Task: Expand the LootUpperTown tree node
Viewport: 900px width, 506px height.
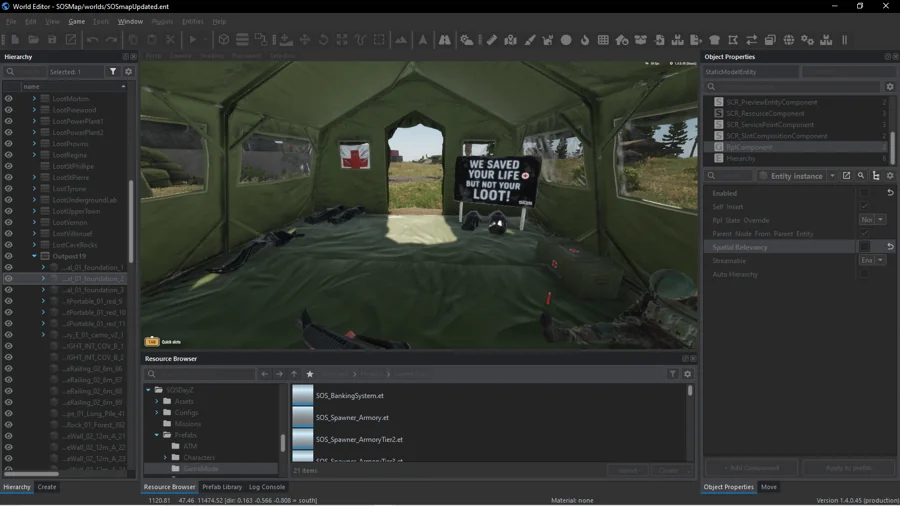Action: [x=34, y=211]
